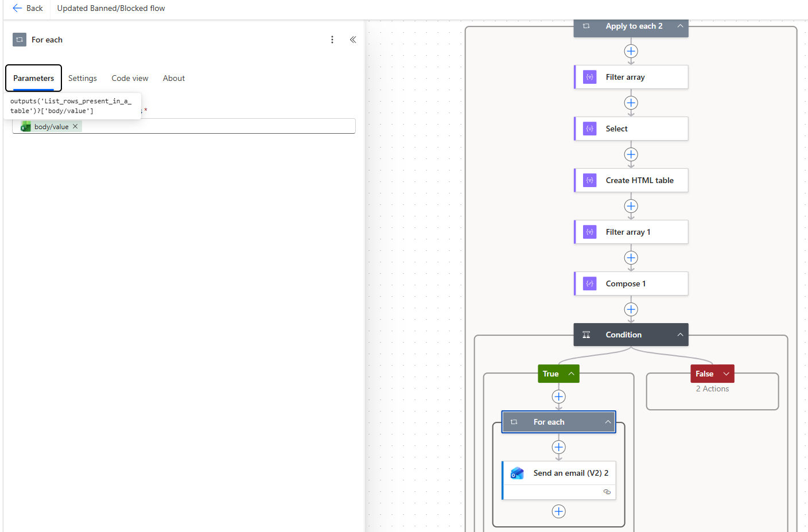Open the Compose 1 action
Image resolution: width=808 pixels, height=532 pixels.
coord(631,284)
